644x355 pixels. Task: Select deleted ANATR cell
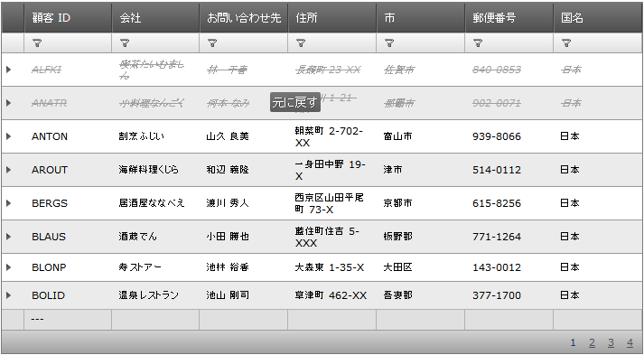click(x=68, y=103)
